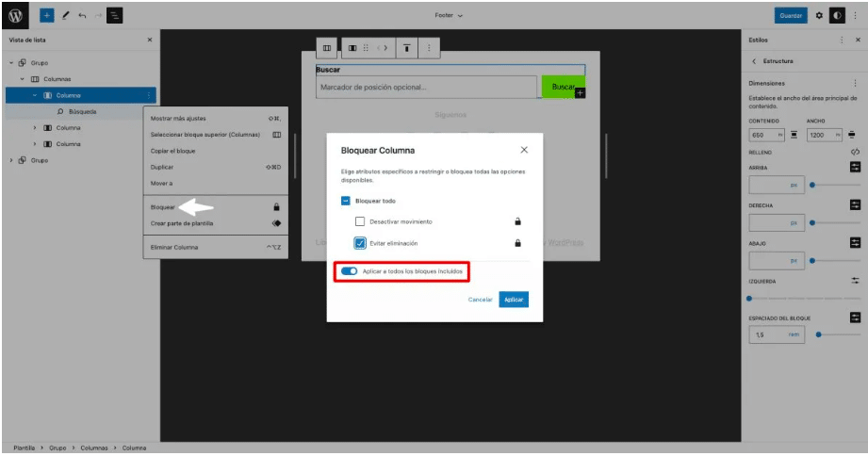Open the Estilos panel three-dot menu

click(842, 40)
